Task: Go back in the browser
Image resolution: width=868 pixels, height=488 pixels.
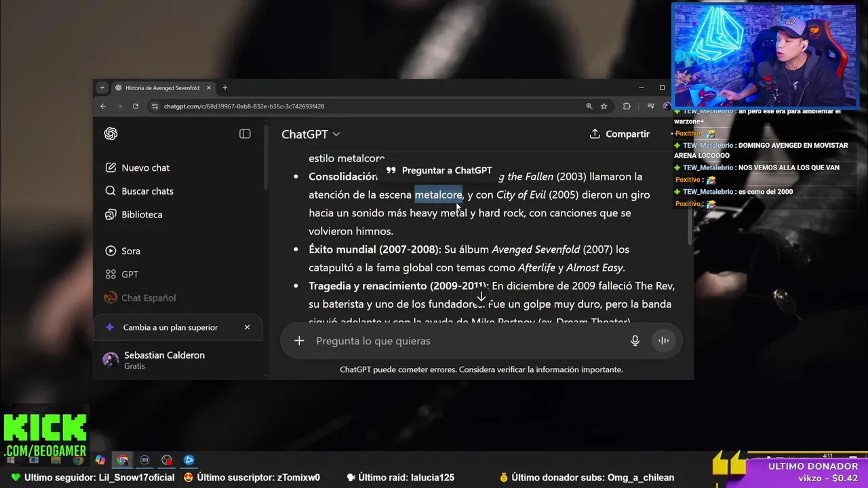Action: click(103, 106)
